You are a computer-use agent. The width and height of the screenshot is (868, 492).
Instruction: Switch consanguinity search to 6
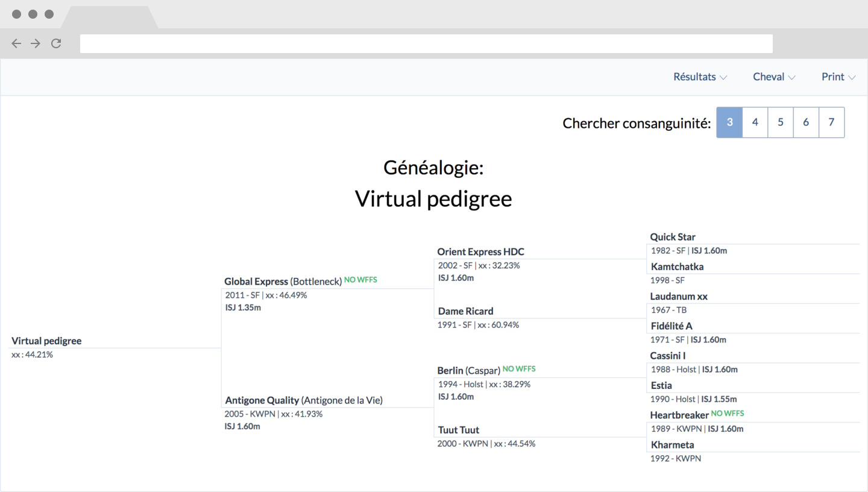coord(806,122)
